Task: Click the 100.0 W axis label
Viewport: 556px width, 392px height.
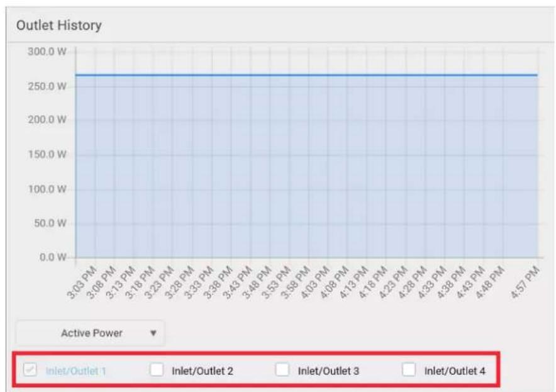Action: pos(47,189)
